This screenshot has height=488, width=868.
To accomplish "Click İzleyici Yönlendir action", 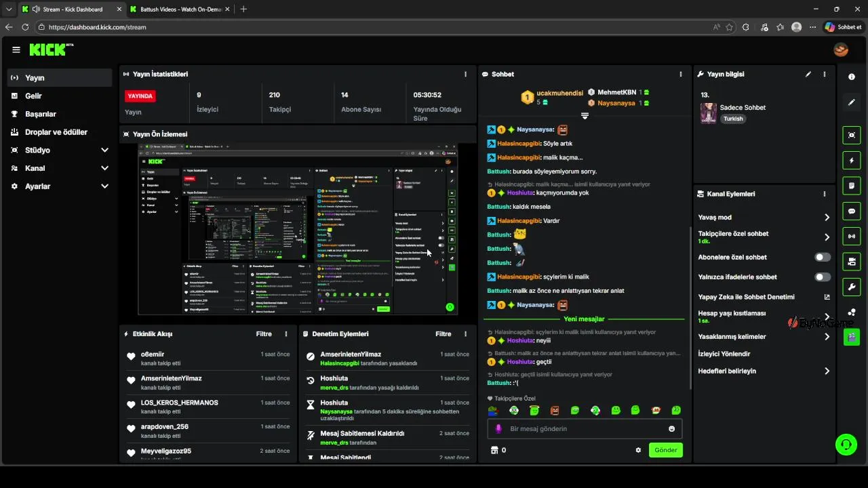I will point(724,354).
